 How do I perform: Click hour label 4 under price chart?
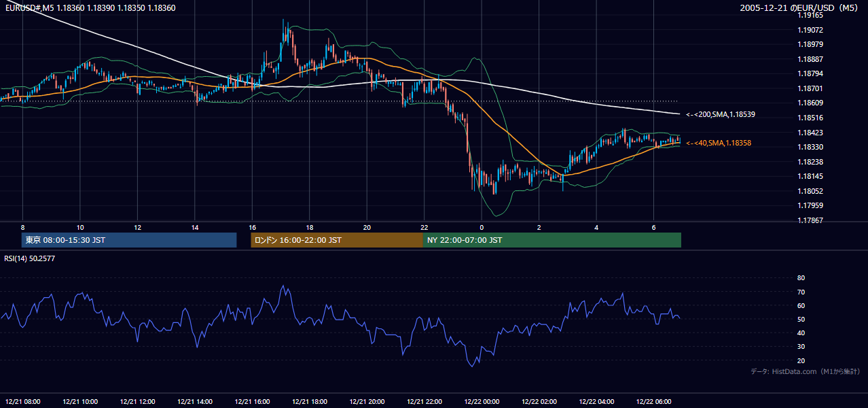pos(596,227)
